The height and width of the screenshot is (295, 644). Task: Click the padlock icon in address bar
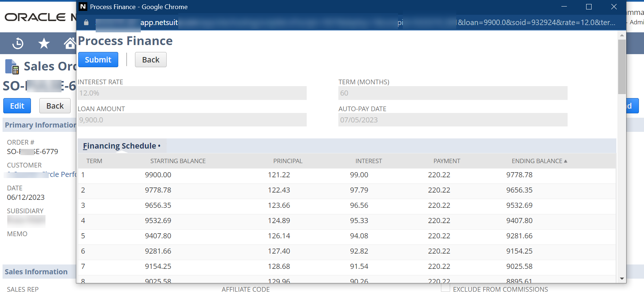coord(86,23)
